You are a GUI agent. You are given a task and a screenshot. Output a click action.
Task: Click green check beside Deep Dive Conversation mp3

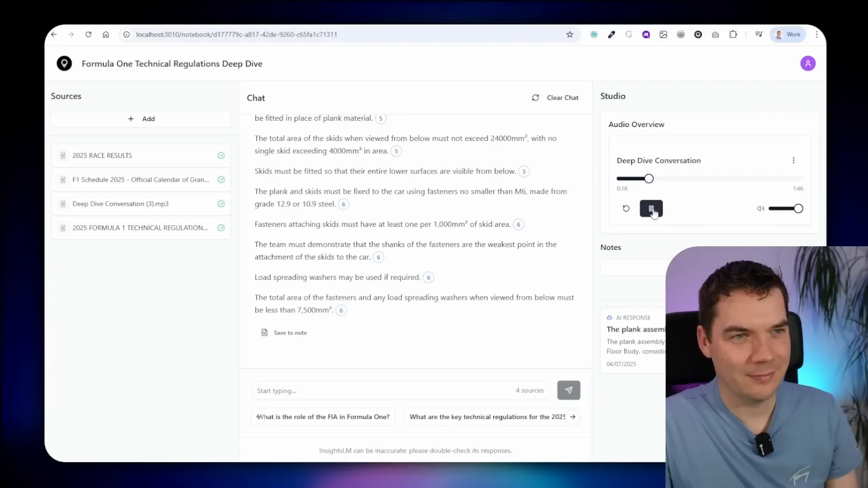tap(221, 204)
